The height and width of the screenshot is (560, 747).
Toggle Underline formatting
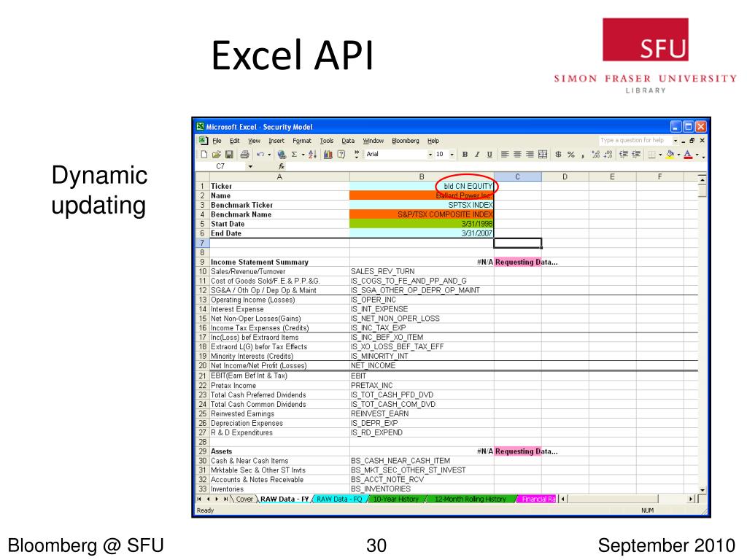[489, 155]
